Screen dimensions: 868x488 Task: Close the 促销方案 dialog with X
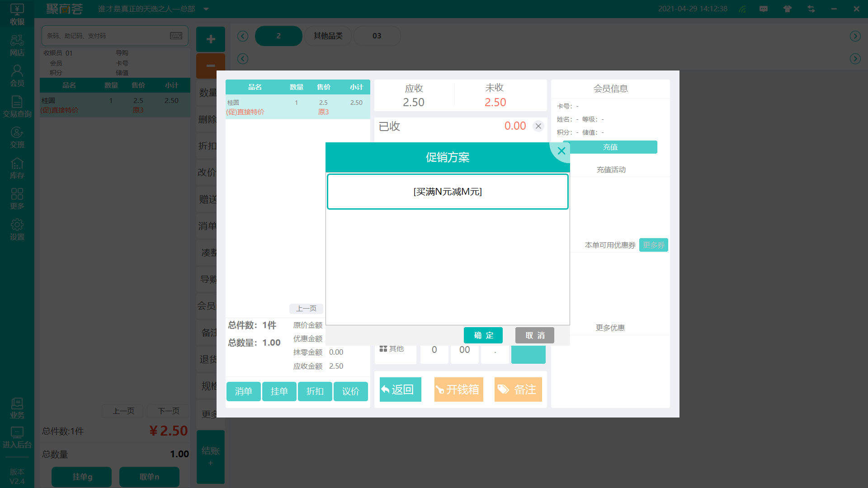(561, 151)
